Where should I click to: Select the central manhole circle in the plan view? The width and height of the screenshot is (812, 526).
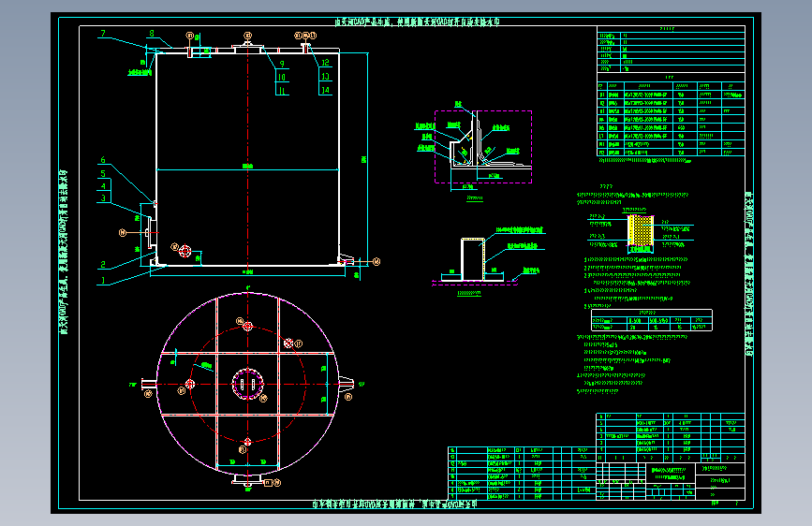coord(247,384)
